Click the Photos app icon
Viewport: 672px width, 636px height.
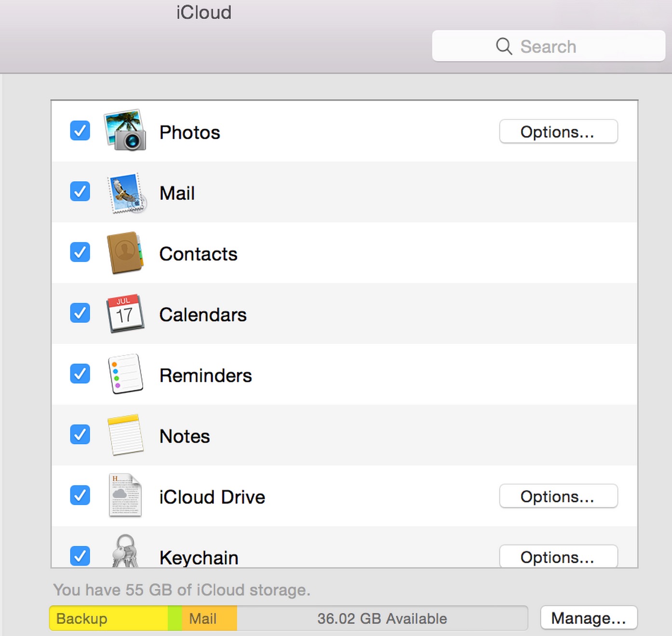pyautogui.click(x=125, y=131)
